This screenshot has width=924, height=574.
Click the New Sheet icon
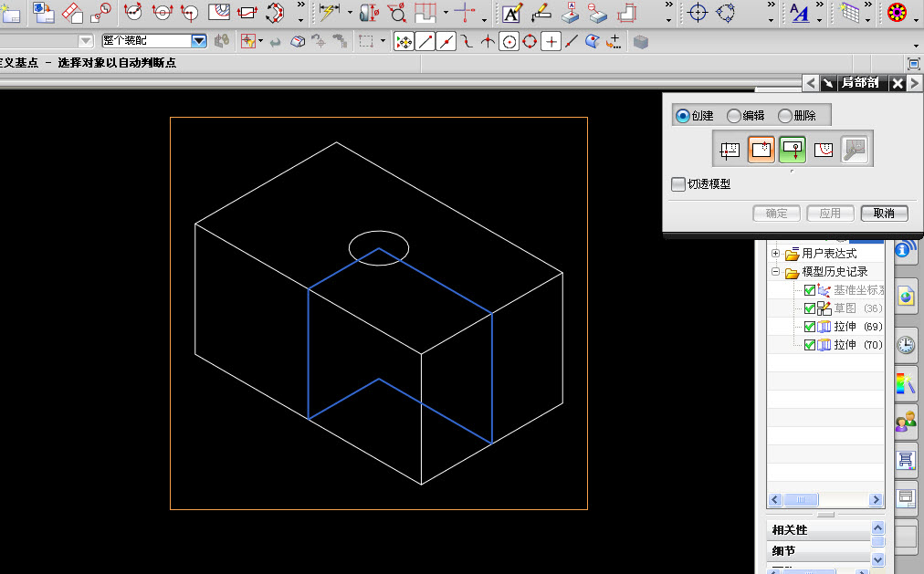click(x=11, y=13)
